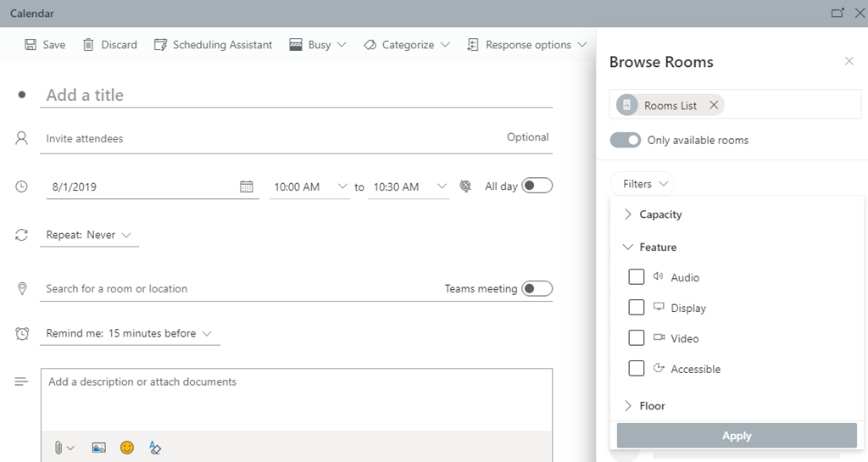Click the text formatting options icon
868x462 pixels.
tap(155, 448)
